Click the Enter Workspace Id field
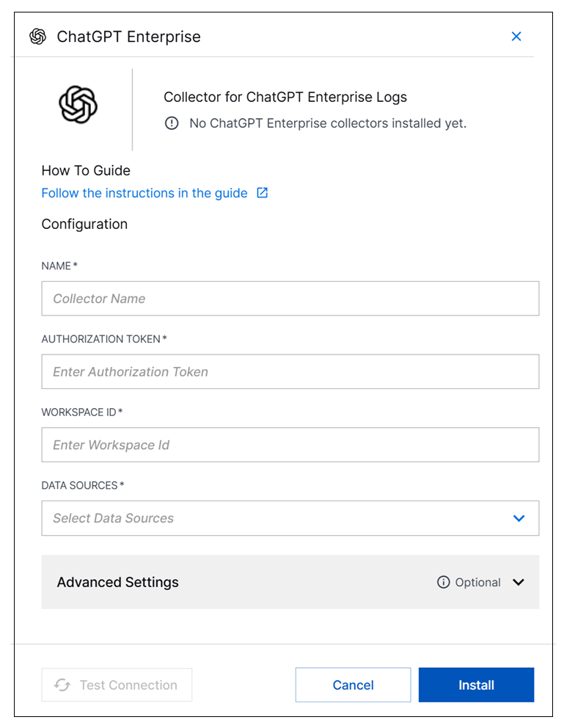This screenshot has width=564, height=728. (x=290, y=445)
